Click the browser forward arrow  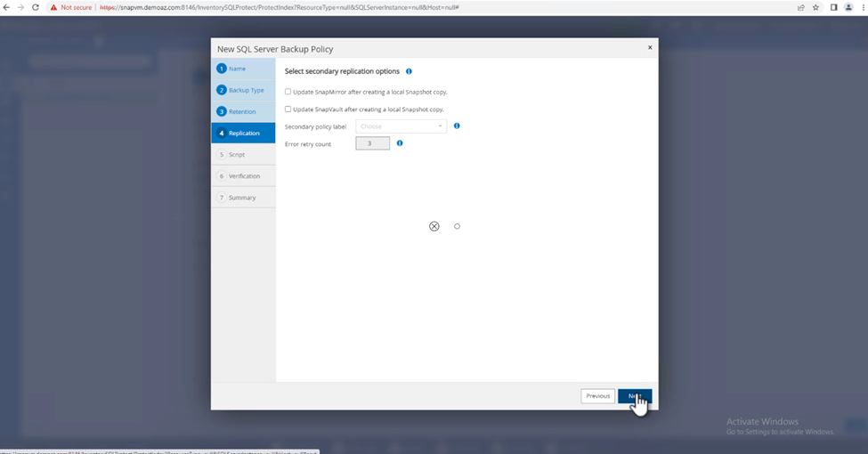(20, 7)
